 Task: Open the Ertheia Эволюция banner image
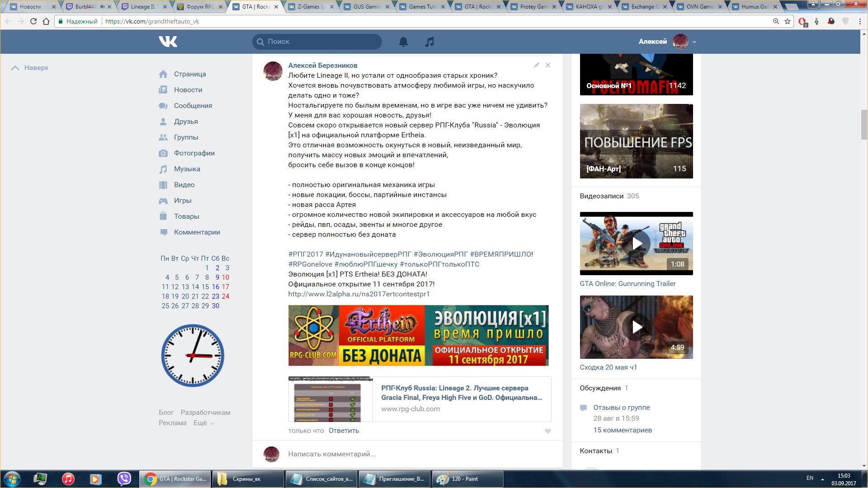click(418, 335)
